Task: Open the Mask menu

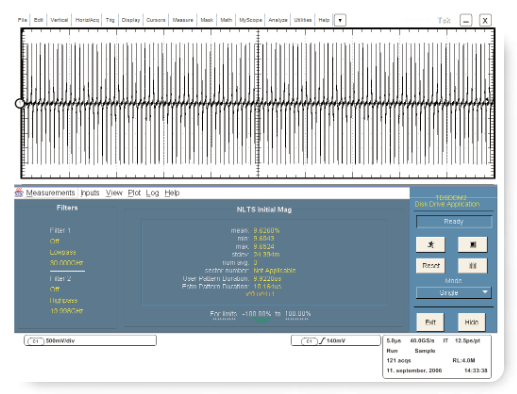Action: [207, 20]
